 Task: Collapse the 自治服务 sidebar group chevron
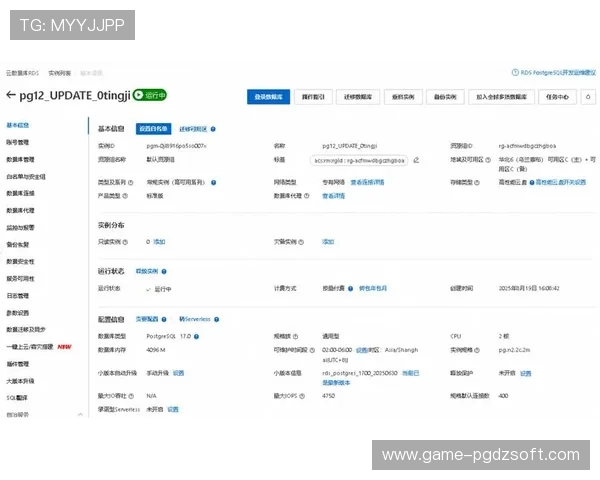click(80, 415)
